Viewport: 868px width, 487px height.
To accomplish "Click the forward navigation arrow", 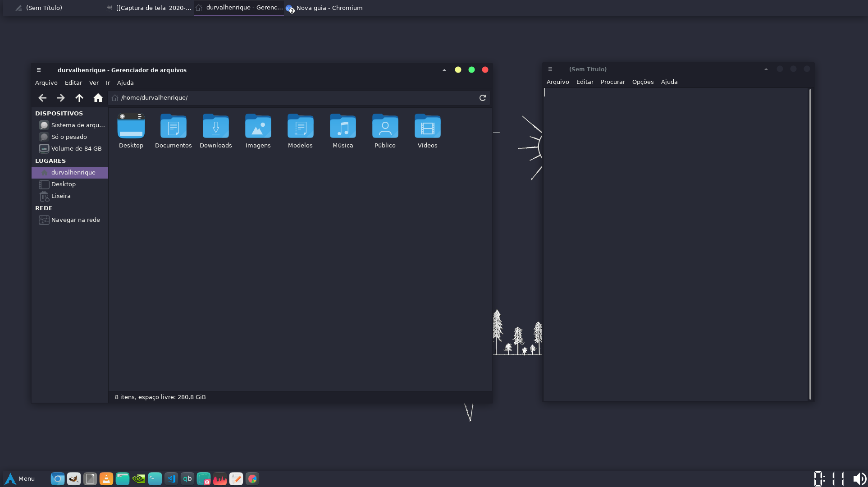I will 60,98.
